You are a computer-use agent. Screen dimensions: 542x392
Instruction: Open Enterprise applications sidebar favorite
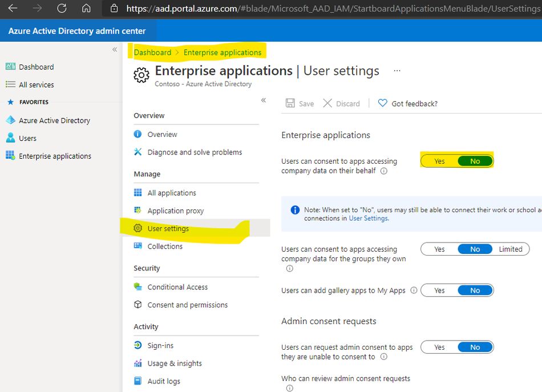pyautogui.click(x=55, y=156)
